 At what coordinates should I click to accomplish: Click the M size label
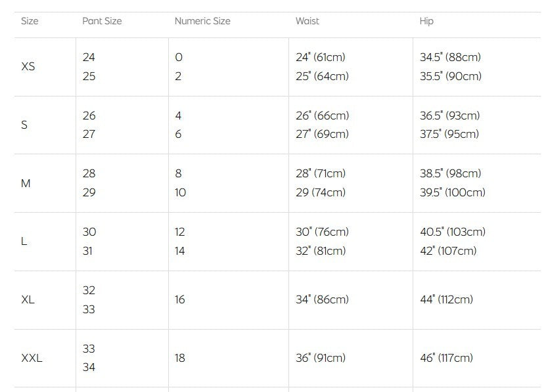(x=26, y=183)
